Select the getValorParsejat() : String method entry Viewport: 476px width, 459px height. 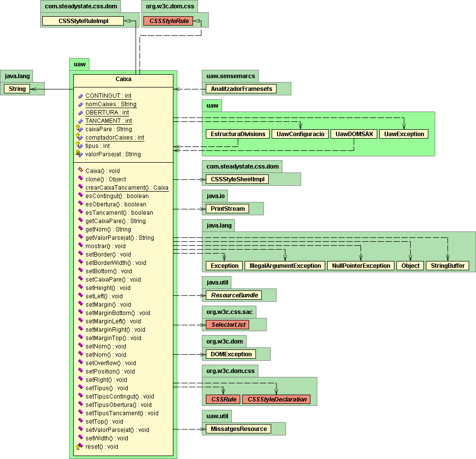[119, 238]
